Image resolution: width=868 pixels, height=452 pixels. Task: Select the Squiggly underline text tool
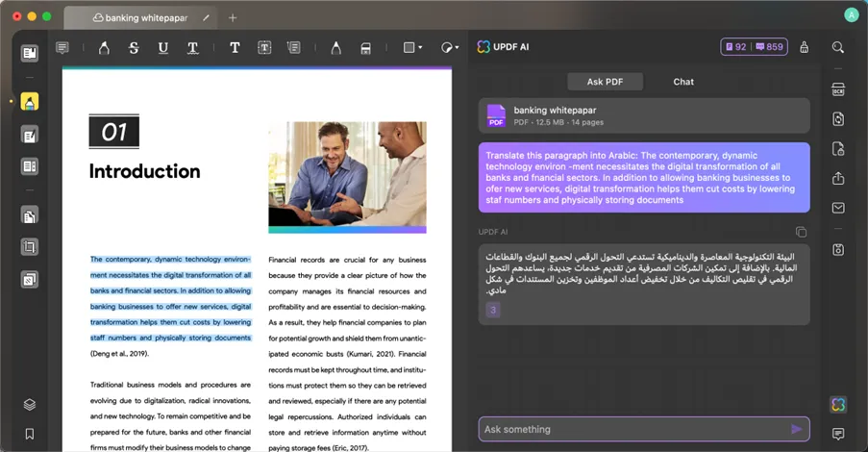click(192, 48)
